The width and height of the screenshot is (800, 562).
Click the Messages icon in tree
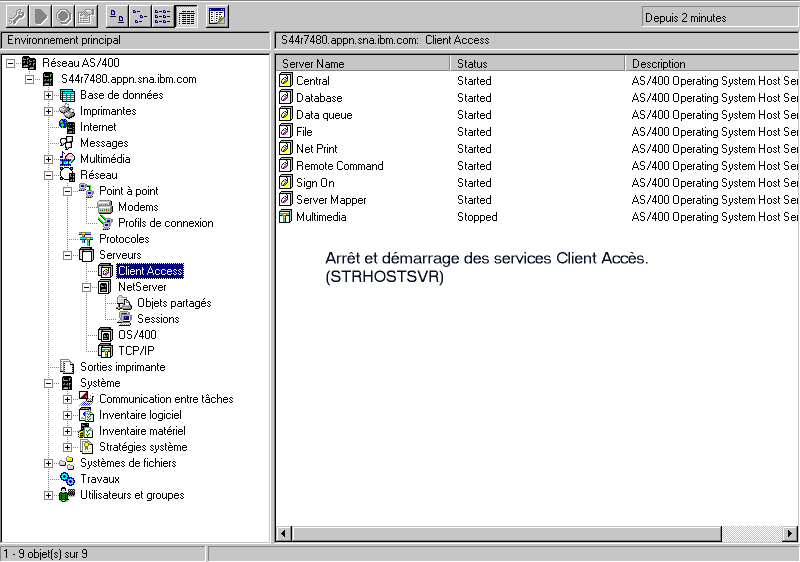[x=67, y=143]
